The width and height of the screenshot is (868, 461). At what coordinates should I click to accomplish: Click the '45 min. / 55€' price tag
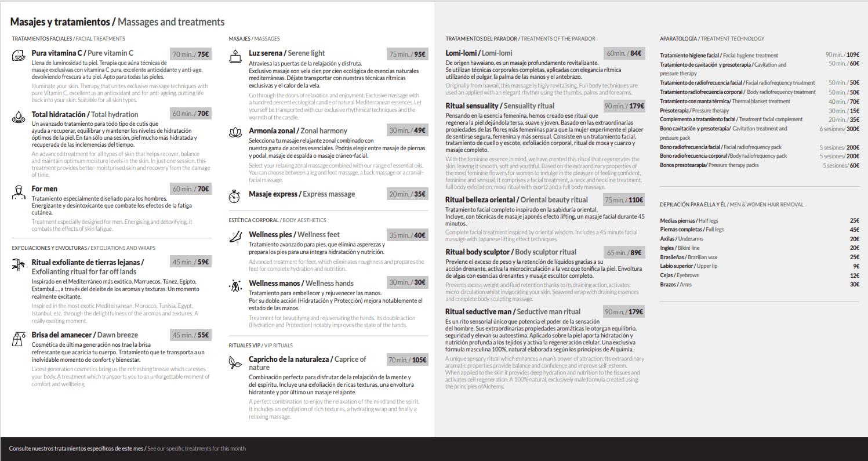[191, 335]
